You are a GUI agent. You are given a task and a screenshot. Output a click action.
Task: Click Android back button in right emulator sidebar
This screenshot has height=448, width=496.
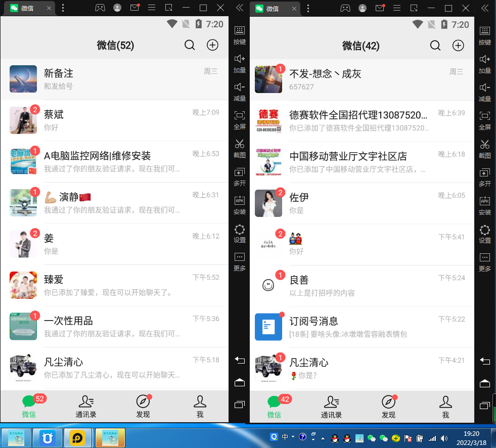pos(484,361)
